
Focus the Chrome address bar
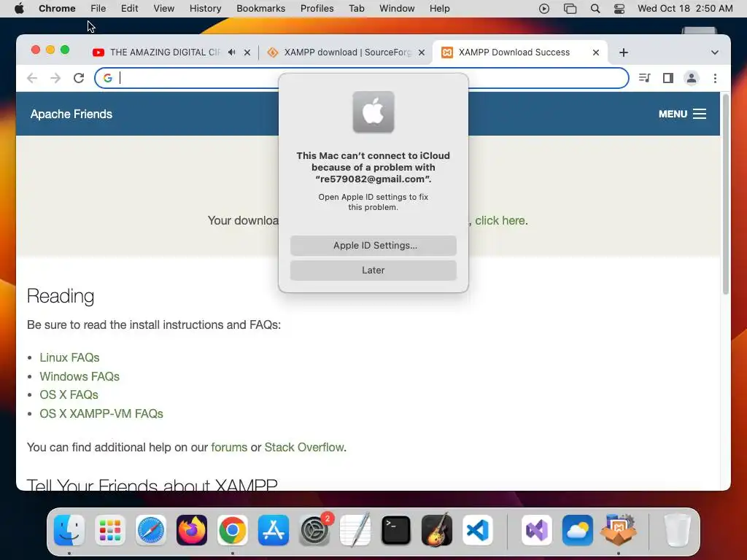pos(362,78)
